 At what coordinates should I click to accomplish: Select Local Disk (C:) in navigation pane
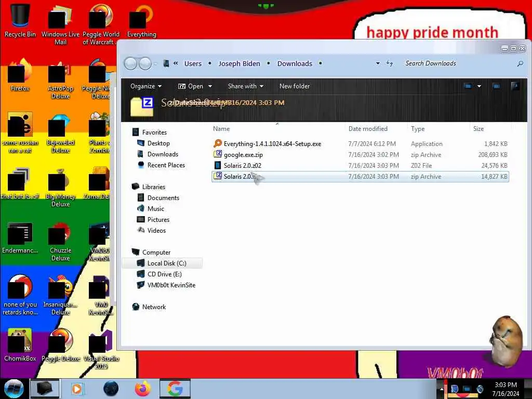coord(162,263)
